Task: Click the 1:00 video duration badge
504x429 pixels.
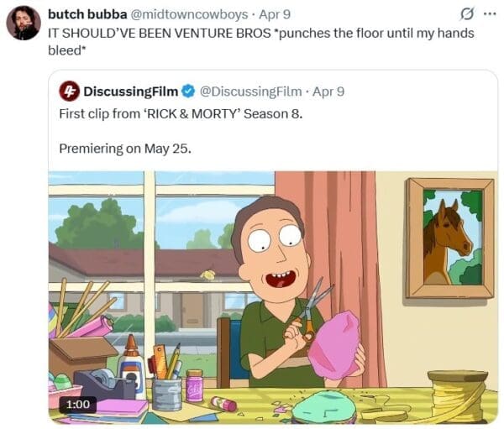Action: coord(77,404)
